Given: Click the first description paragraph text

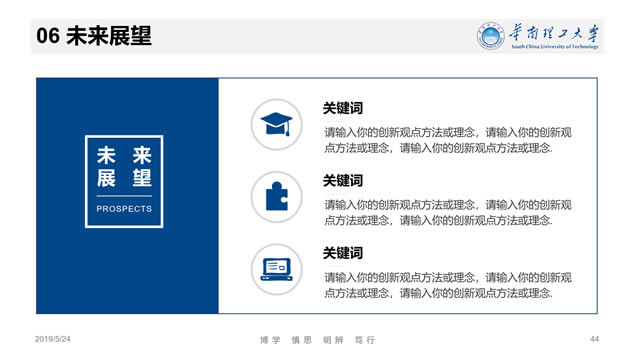Looking at the screenshot, I should pos(447,140).
